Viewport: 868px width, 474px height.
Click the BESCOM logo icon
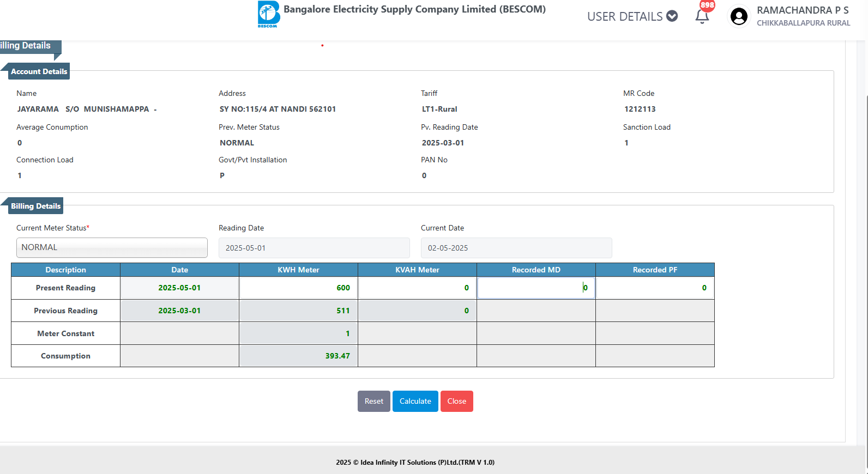pos(269,14)
